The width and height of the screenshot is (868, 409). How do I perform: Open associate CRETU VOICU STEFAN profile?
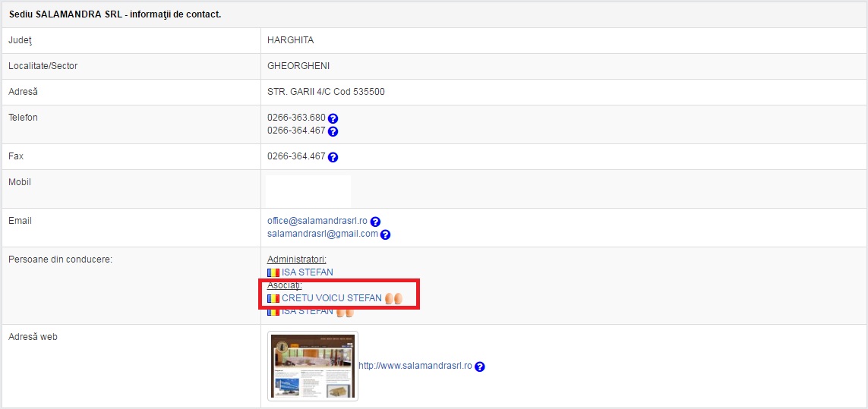coord(332,297)
